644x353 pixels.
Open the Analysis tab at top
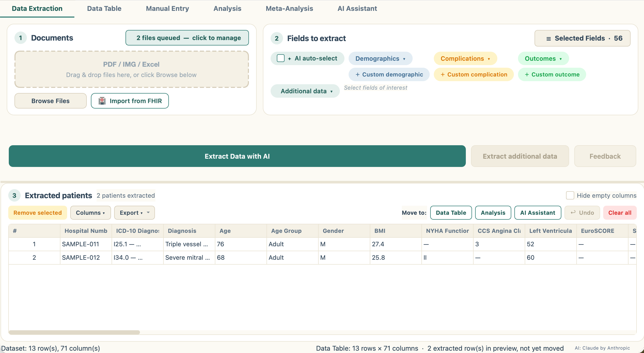tap(227, 9)
